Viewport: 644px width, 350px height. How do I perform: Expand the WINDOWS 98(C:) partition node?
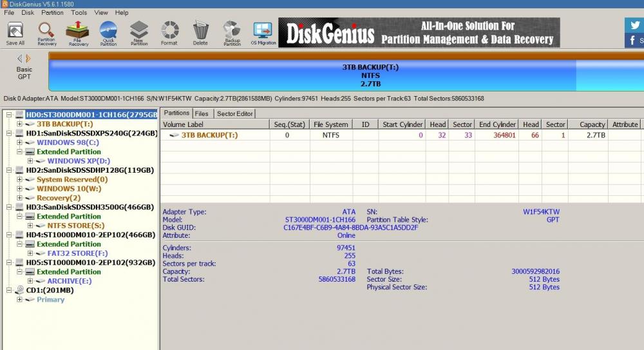tap(19, 142)
